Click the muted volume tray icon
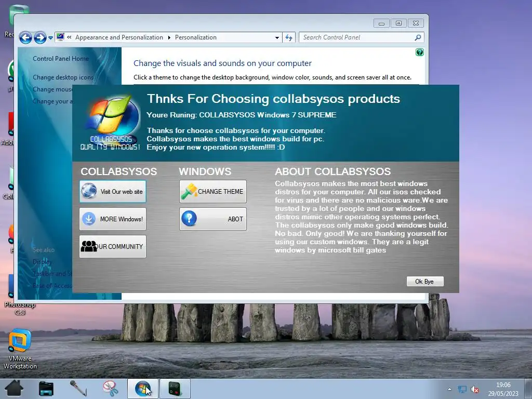Image resolution: width=532 pixels, height=399 pixels. 475,390
